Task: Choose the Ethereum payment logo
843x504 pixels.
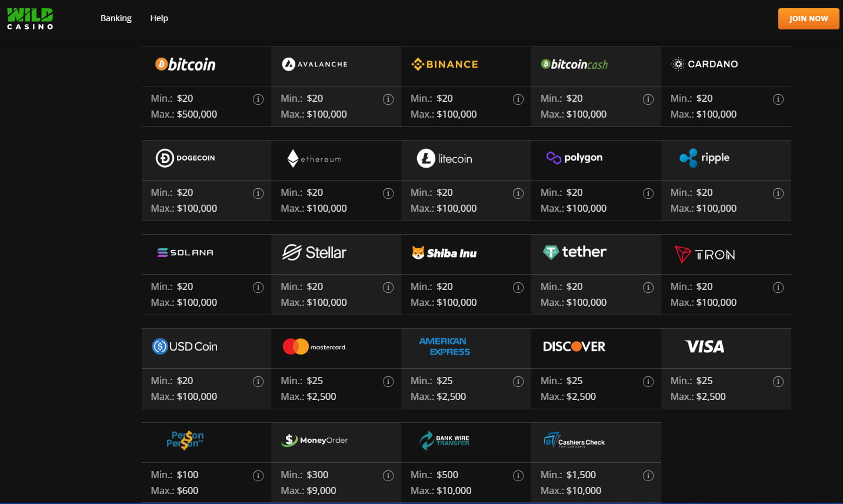Action: (x=314, y=158)
